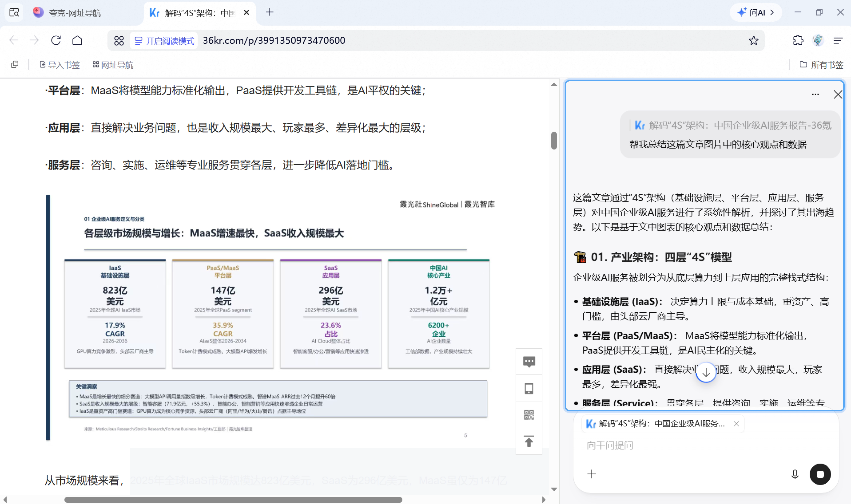Click the sidebar toggle icon in bookmark bar

(15, 65)
